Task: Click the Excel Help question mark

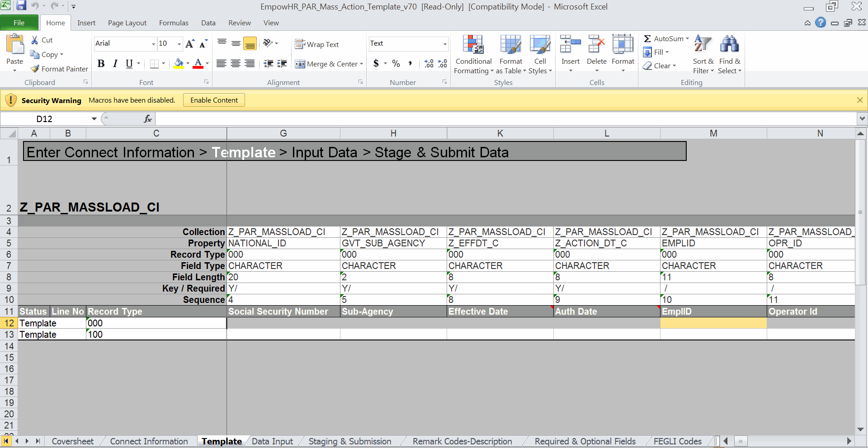Action: tap(821, 23)
